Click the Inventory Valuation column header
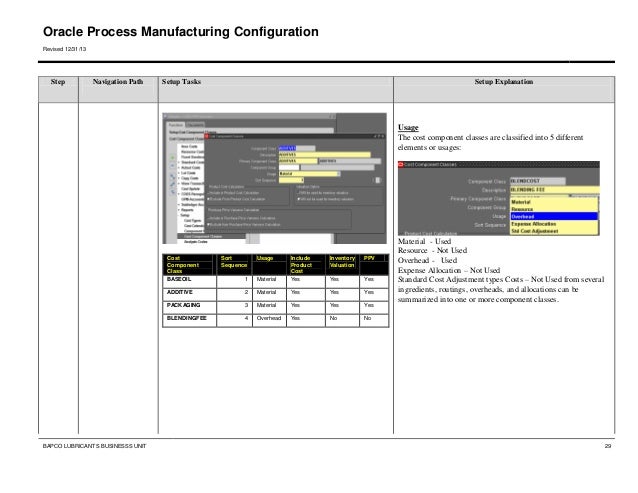 (x=342, y=264)
